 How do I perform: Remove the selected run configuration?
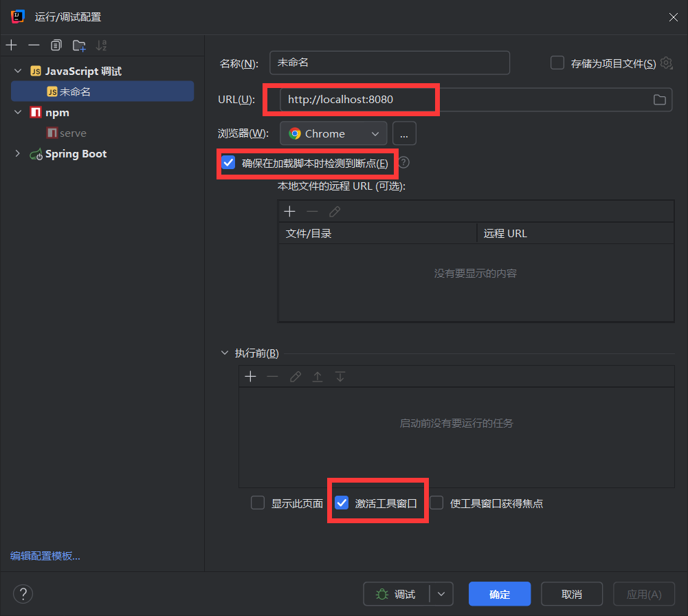34,45
